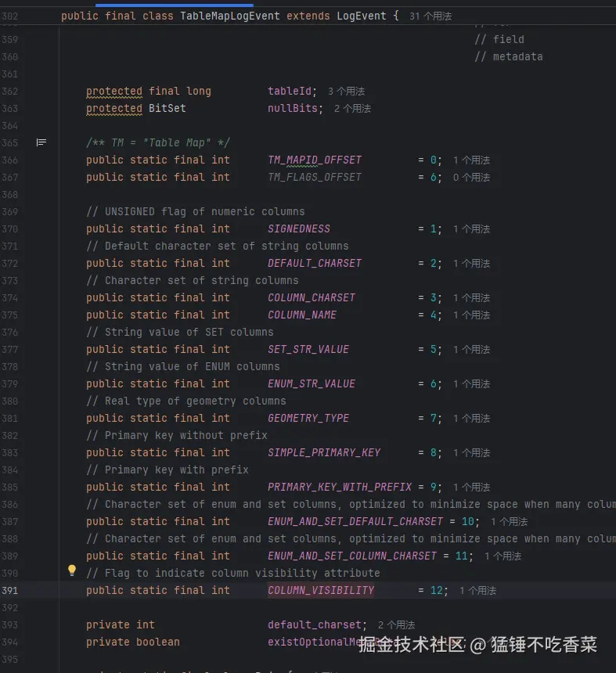
Task: Click line number 366 in the gutter
Action: [10, 160]
